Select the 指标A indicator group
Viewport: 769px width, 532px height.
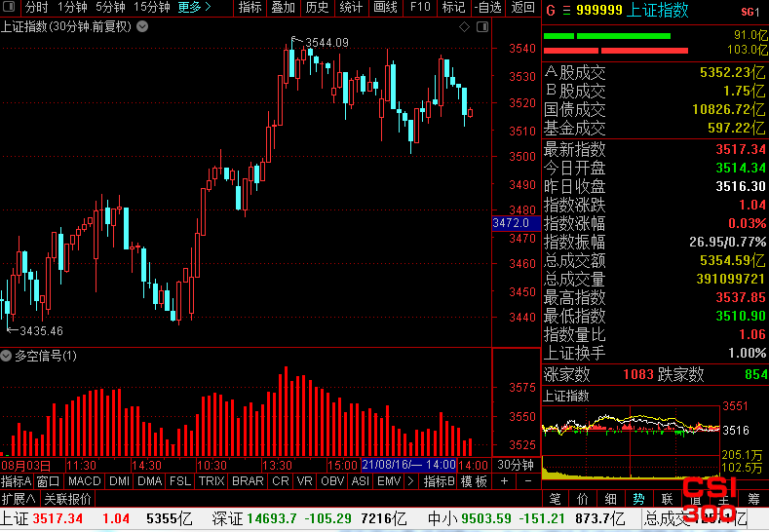17,481
